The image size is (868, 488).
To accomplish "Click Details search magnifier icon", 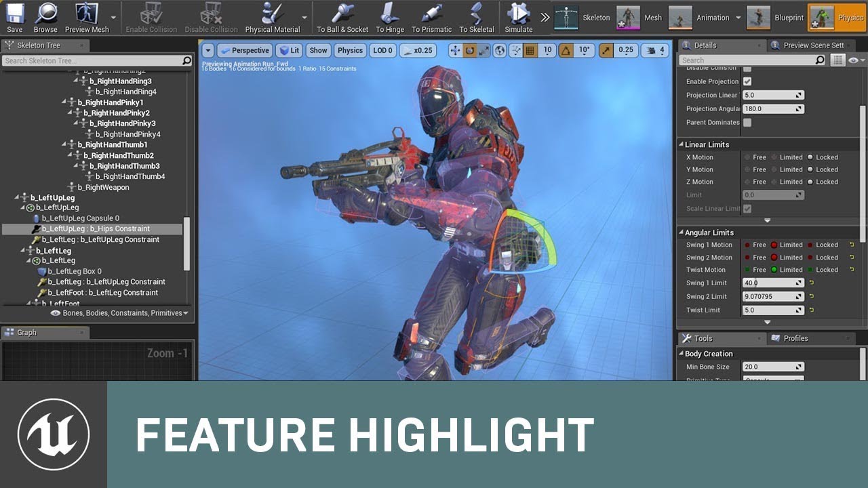I will pos(820,60).
